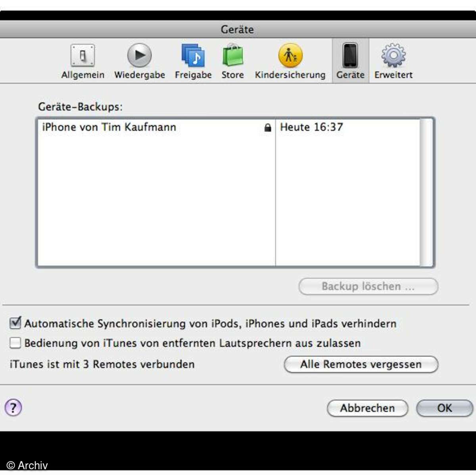
Task: Click the iTunes 3 Remotes verbunden text
Action: (x=102, y=364)
